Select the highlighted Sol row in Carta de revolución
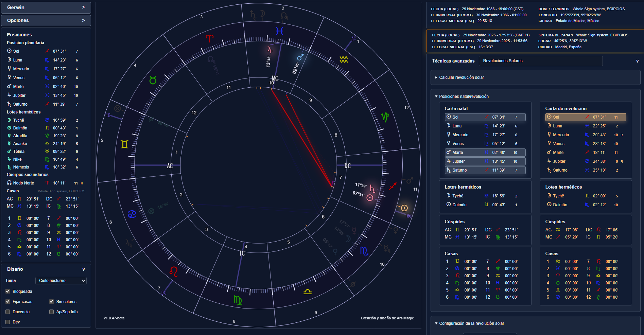This screenshot has height=335, width=644. 585,117
